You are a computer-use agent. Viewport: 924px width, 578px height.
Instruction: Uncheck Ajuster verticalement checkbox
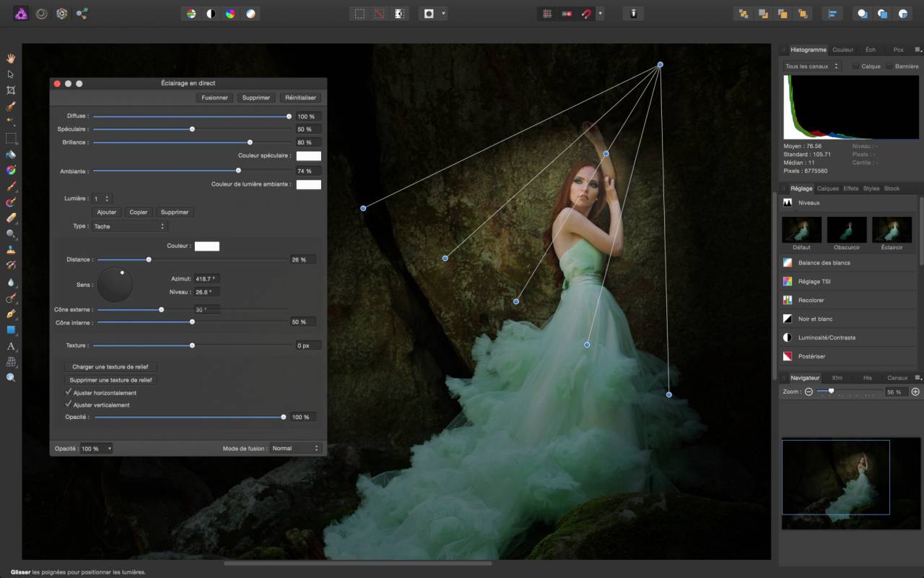(x=69, y=405)
